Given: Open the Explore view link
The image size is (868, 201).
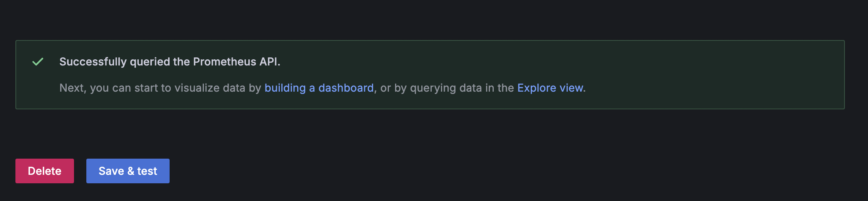Looking at the screenshot, I should 550,88.
